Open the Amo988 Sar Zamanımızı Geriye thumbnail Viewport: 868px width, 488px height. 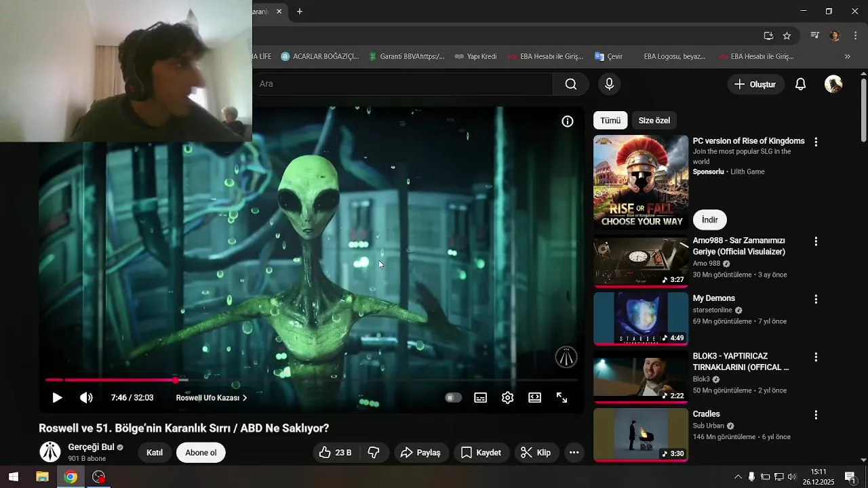(641, 261)
